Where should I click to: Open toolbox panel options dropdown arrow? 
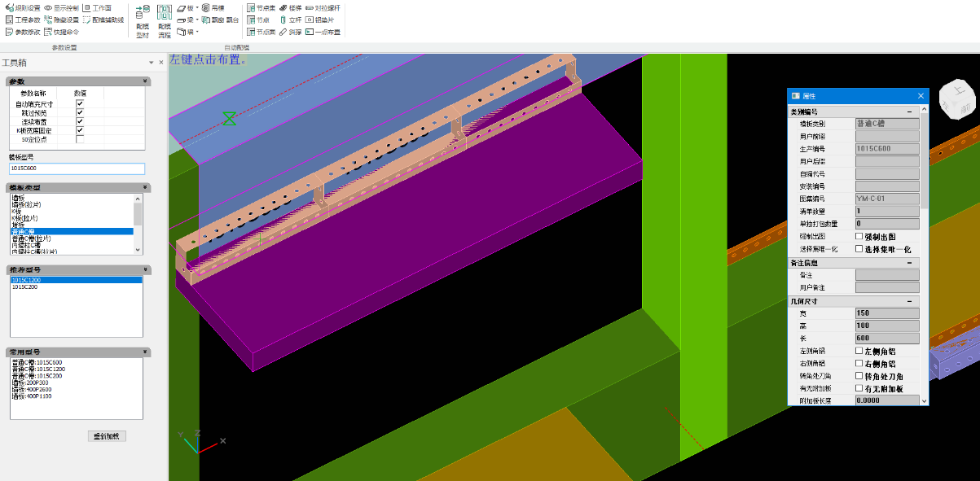pos(151,63)
